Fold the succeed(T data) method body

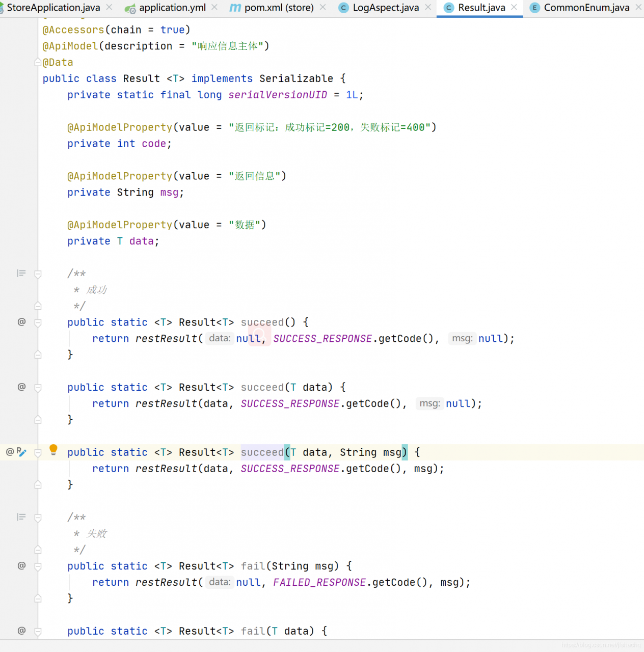[x=38, y=388]
